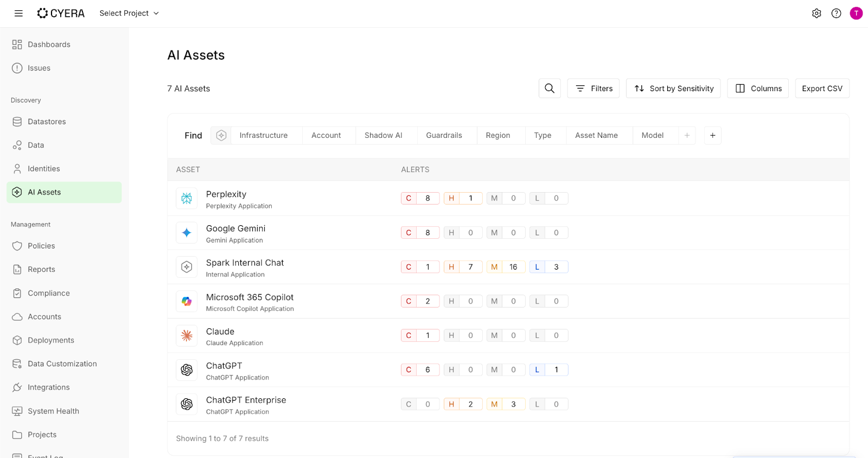Open Data Customization in the sidebar
This screenshot has width=868, height=458.
[64, 364]
